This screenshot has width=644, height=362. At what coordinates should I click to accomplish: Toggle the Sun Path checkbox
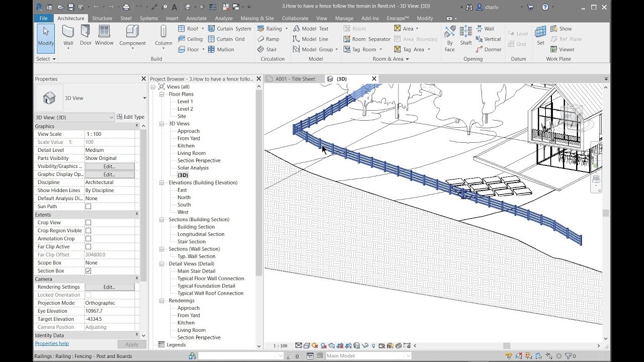pyautogui.click(x=89, y=207)
